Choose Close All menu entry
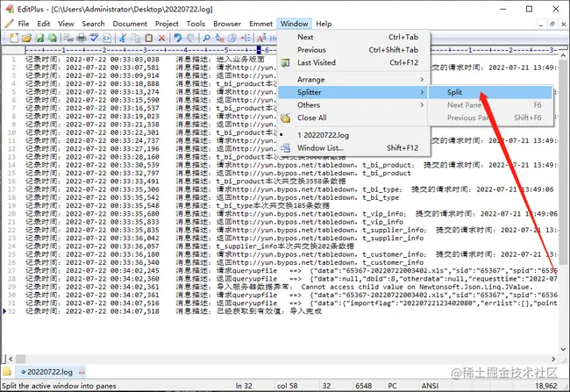Image resolution: width=570 pixels, height=392 pixels. coord(354,118)
